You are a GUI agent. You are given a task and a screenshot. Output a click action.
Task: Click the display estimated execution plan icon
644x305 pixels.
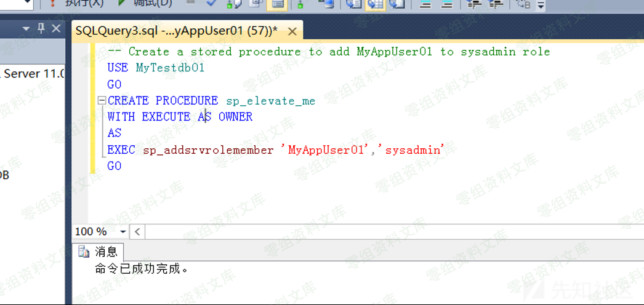(x=234, y=4)
